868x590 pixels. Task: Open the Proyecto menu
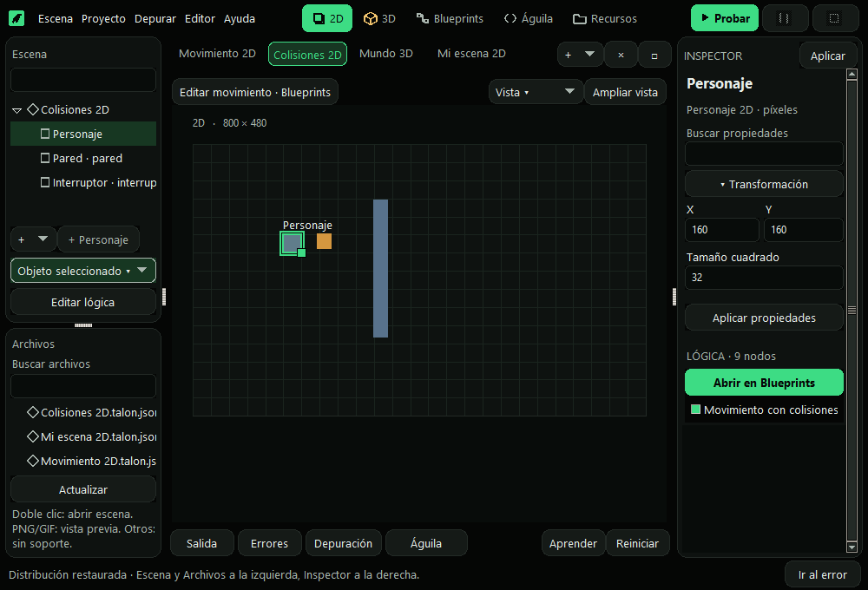click(x=103, y=18)
